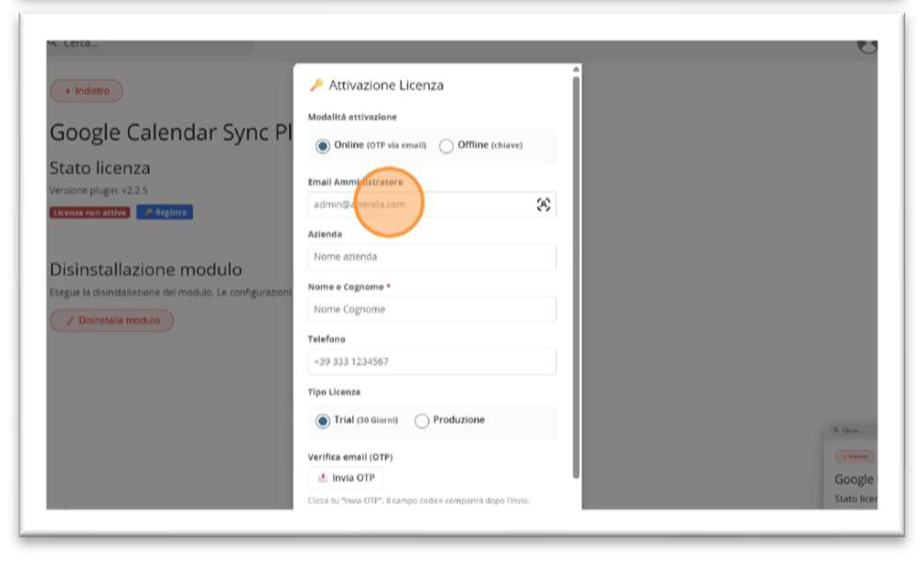Focus the Azienda name field
Image resolution: width=924 pixels, height=562 pixels.
431,257
